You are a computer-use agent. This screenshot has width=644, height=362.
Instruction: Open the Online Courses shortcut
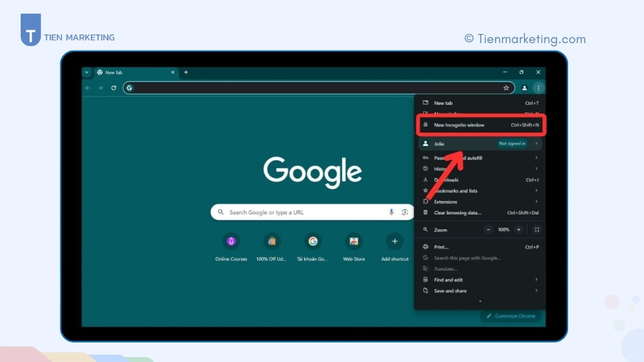coord(231,241)
